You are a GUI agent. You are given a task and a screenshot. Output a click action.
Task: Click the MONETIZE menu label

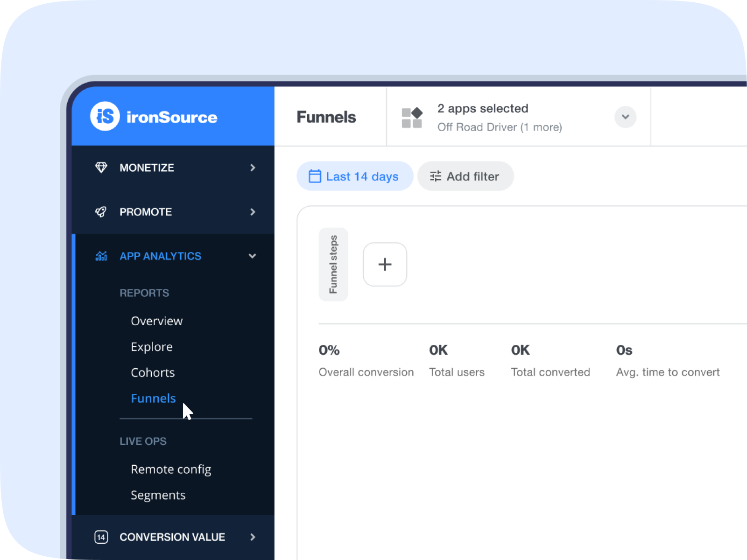click(147, 168)
